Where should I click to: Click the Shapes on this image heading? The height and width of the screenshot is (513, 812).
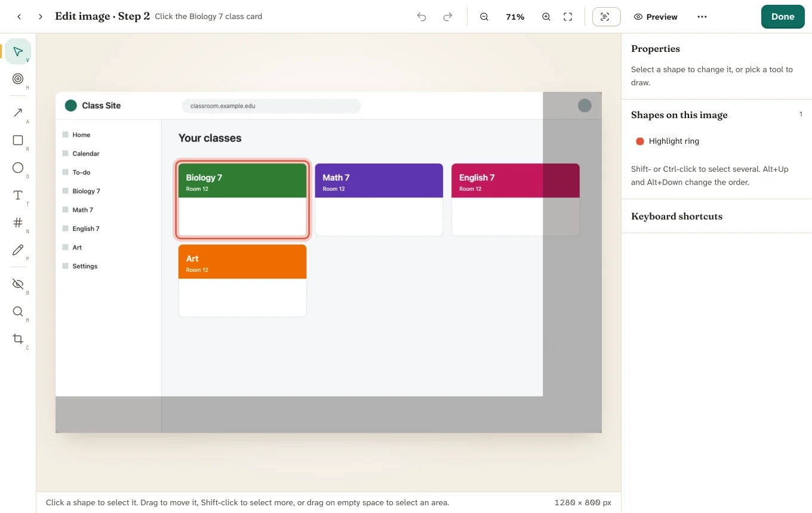(679, 115)
